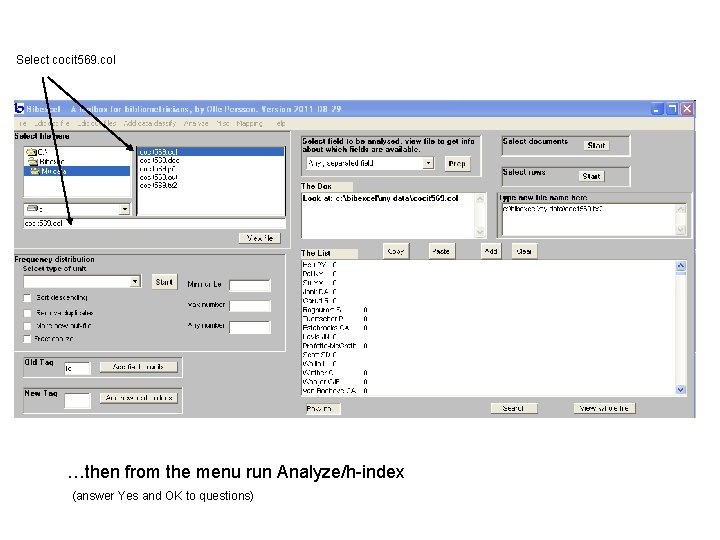Select the C:\ folder in the tree
This screenshot has height=540, width=720.
coord(77,152)
